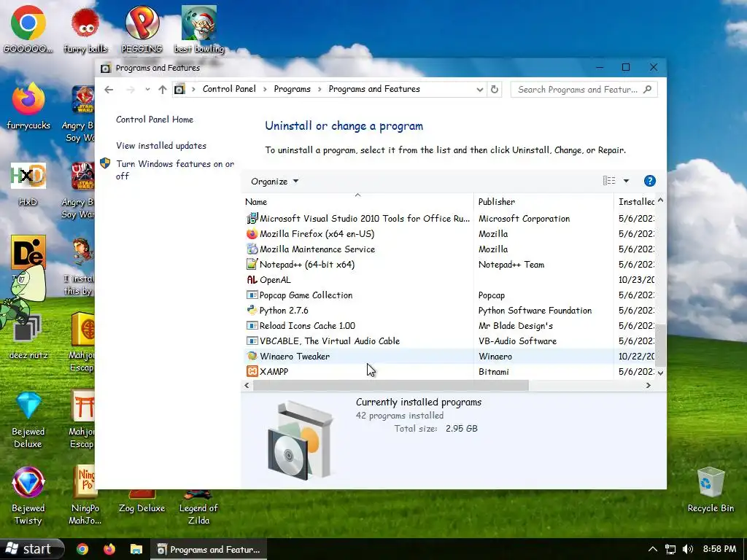The height and width of the screenshot is (560, 747).
Task: Click the horizontal scrollbar right arrow
Action: click(649, 385)
